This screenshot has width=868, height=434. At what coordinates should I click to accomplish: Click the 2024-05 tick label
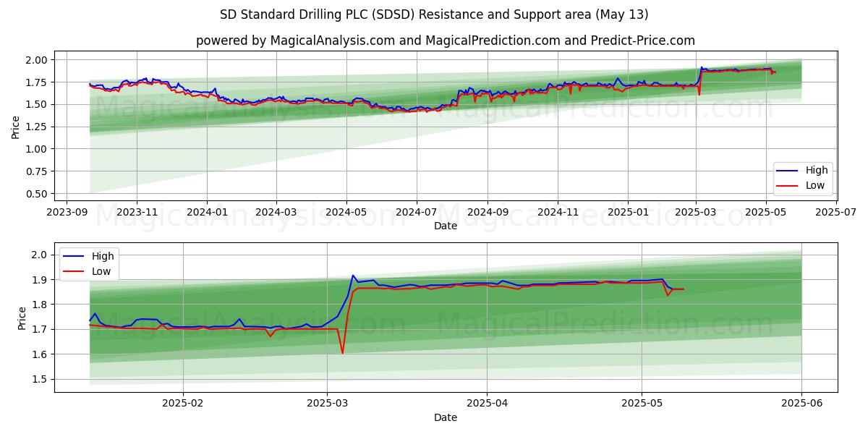click(x=346, y=213)
